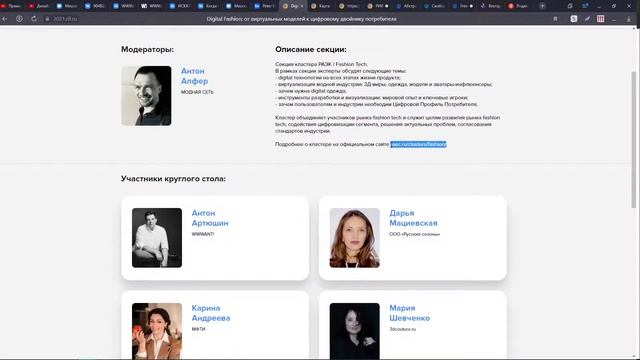
Task: Click Дарья Мациевская's portrait photo
Action: tap(354, 238)
